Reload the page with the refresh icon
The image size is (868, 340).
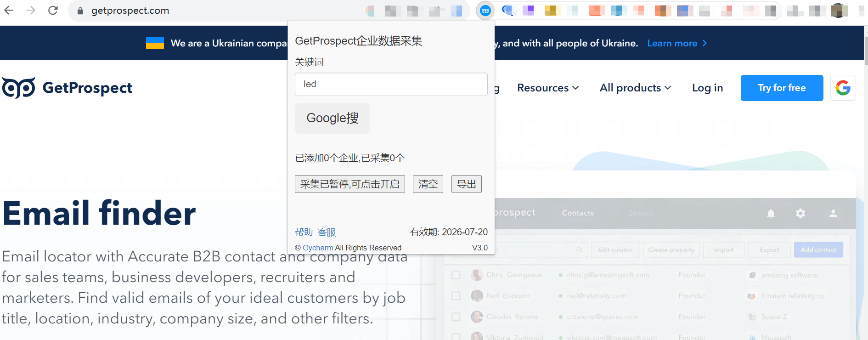(x=53, y=10)
